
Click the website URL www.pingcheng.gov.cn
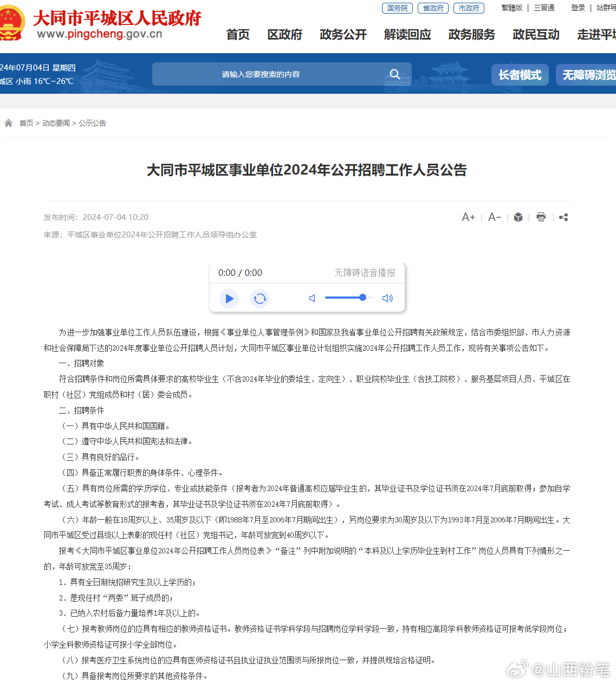100,34
